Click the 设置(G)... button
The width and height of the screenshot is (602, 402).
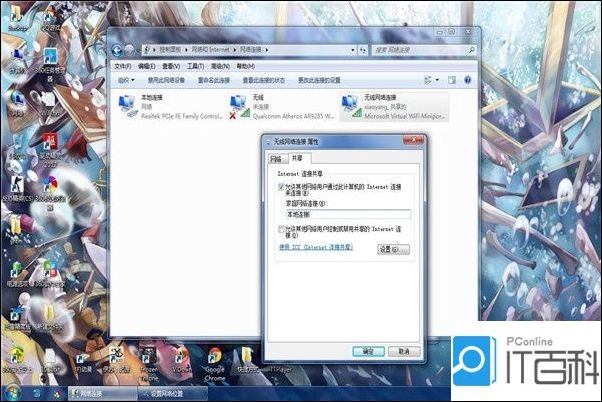(x=394, y=250)
